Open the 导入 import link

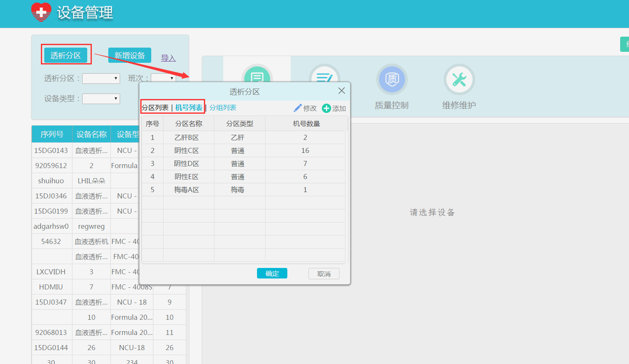pyautogui.click(x=168, y=58)
